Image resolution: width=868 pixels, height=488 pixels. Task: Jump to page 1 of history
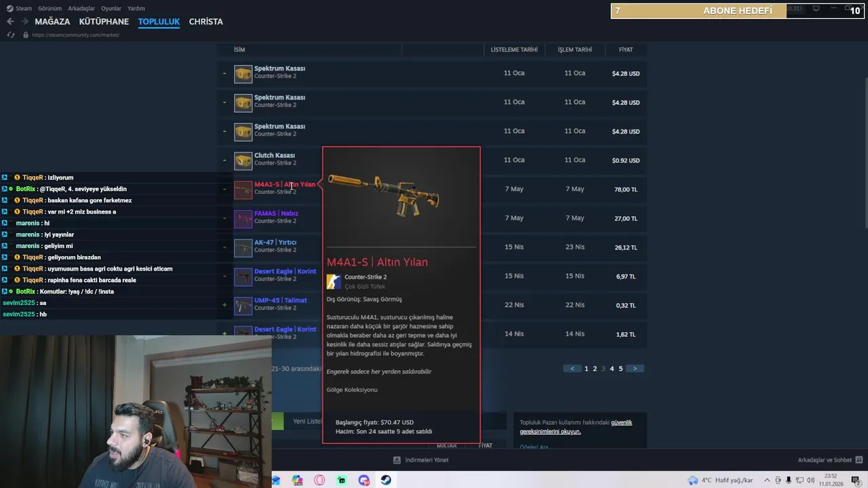pyautogui.click(x=587, y=369)
